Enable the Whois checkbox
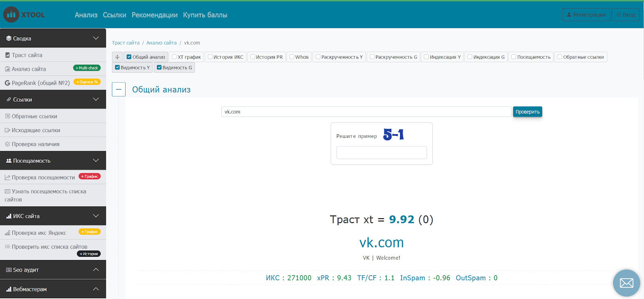Viewport: 644px width, 299px height. coord(292,57)
